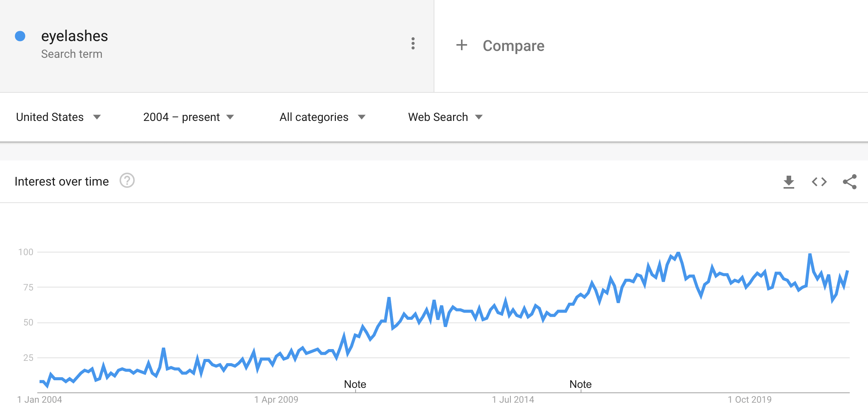
Task: Open the Interest over time help icon
Action: click(x=127, y=181)
